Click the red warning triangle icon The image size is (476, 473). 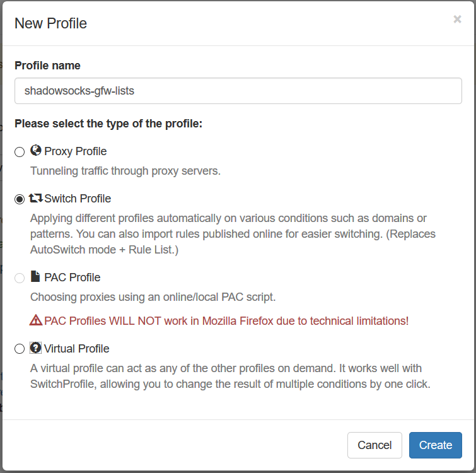(x=36, y=320)
